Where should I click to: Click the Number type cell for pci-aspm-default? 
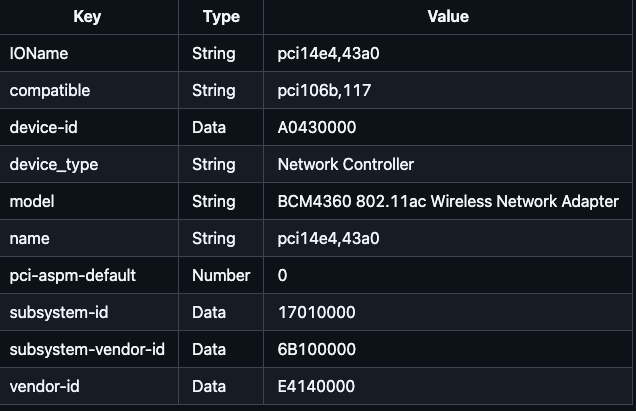pyautogui.click(x=219, y=275)
